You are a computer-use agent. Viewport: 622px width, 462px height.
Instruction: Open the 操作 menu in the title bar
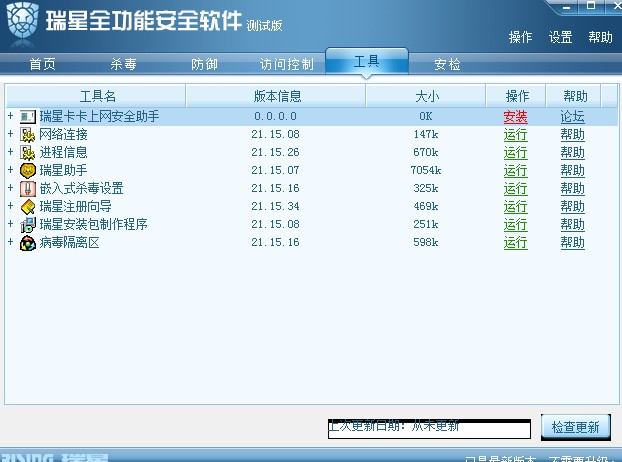click(x=520, y=37)
